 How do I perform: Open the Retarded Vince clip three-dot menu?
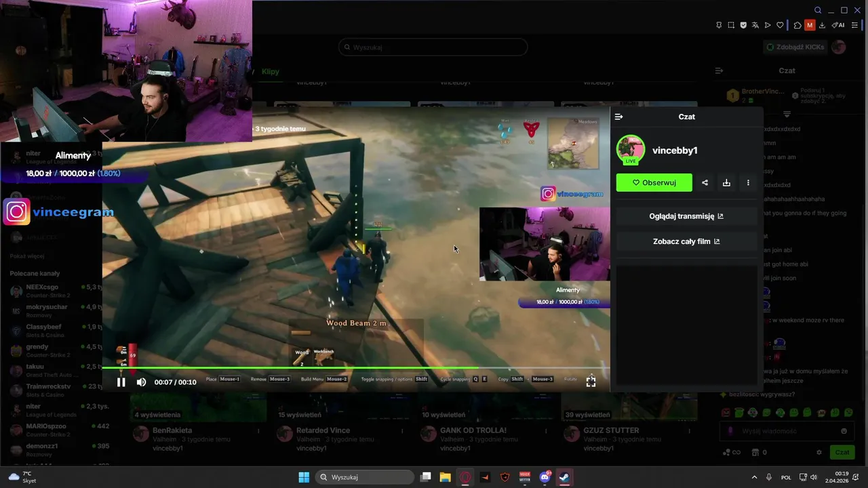tap(402, 431)
